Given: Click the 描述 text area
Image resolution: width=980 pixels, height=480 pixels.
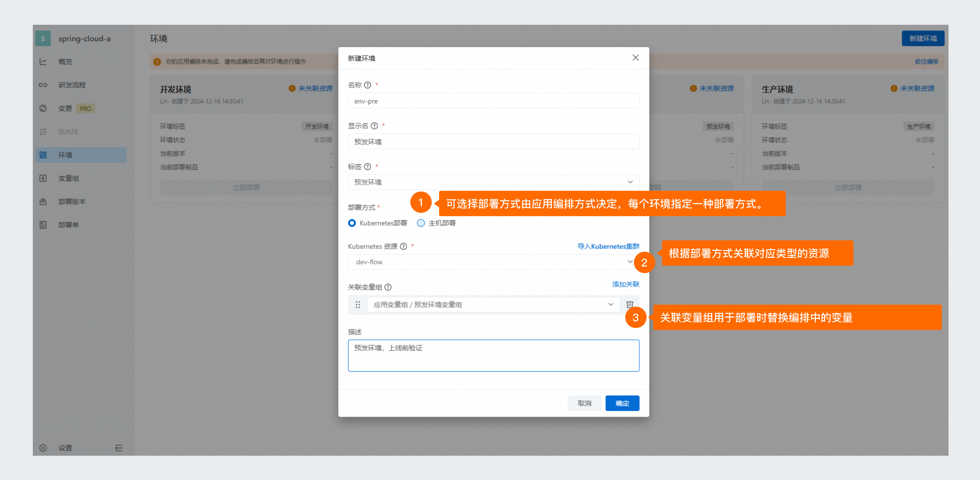Looking at the screenshot, I should 493,355.
